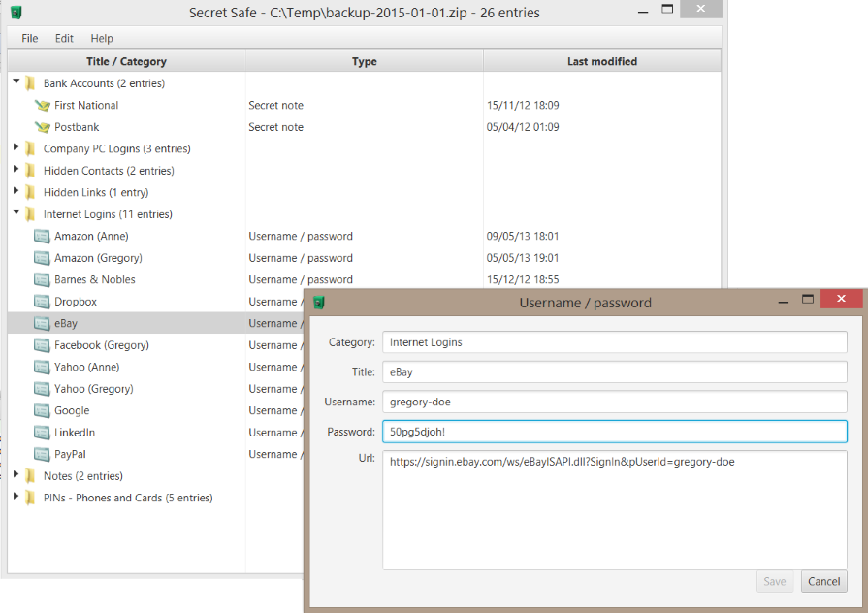
Task: Click the Google login entry icon
Action: coord(42,411)
